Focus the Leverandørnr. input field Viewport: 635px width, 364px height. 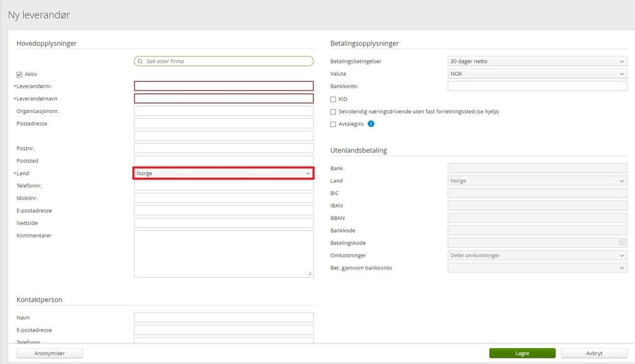pos(223,86)
